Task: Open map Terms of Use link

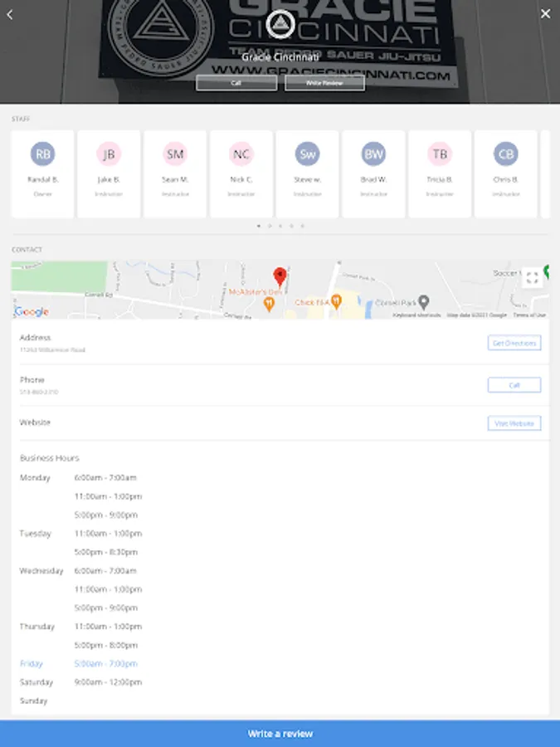Action: pos(529,315)
